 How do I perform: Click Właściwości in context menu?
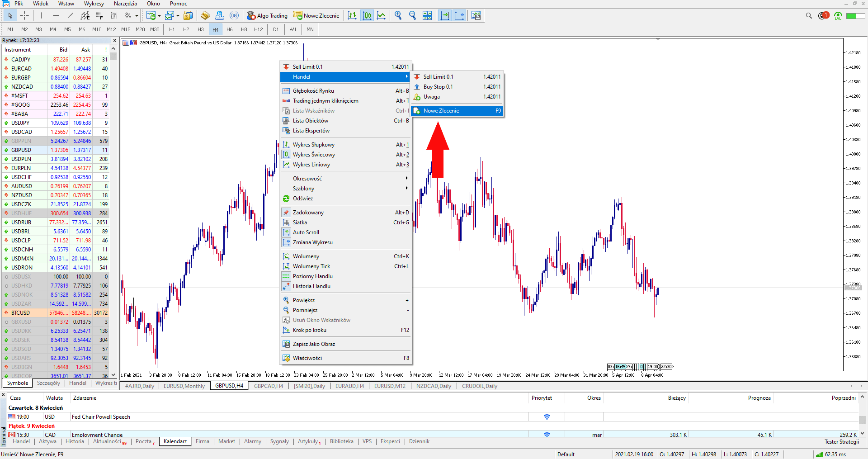346,358
